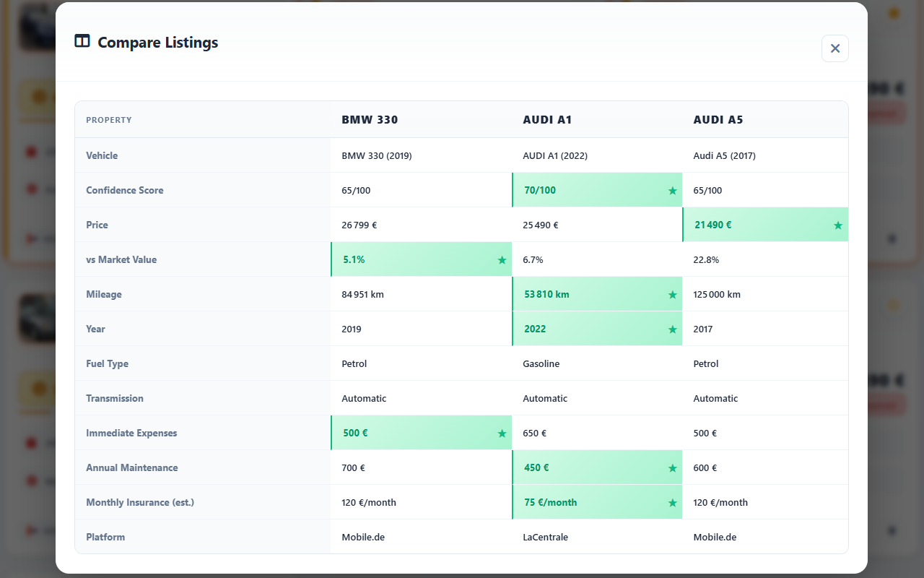Click Automatic in the AUDI A5 column

click(715, 398)
